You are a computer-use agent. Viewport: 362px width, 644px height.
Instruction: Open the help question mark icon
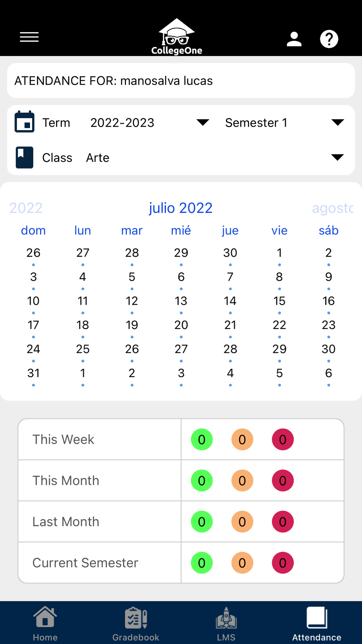[x=329, y=39]
